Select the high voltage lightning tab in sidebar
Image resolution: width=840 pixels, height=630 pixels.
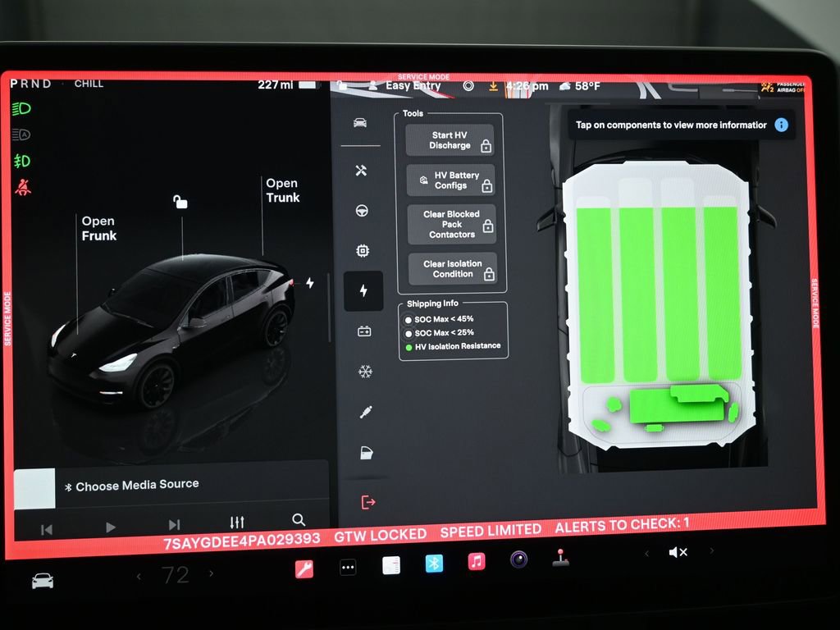coord(363,291)
